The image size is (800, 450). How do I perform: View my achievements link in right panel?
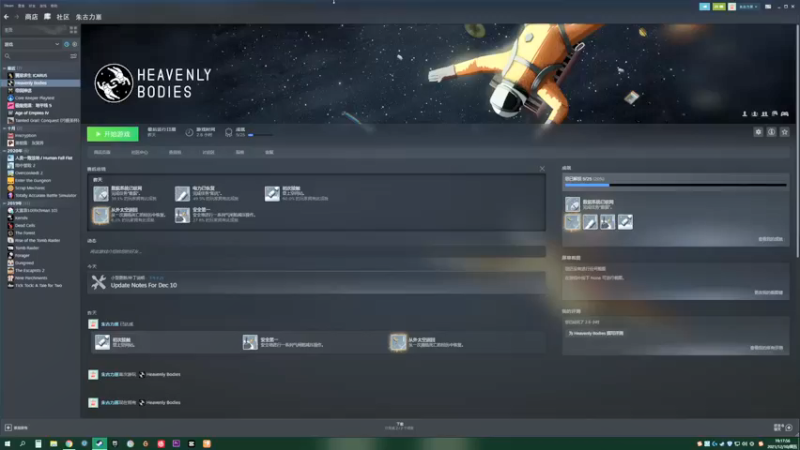tap(770, 239)
